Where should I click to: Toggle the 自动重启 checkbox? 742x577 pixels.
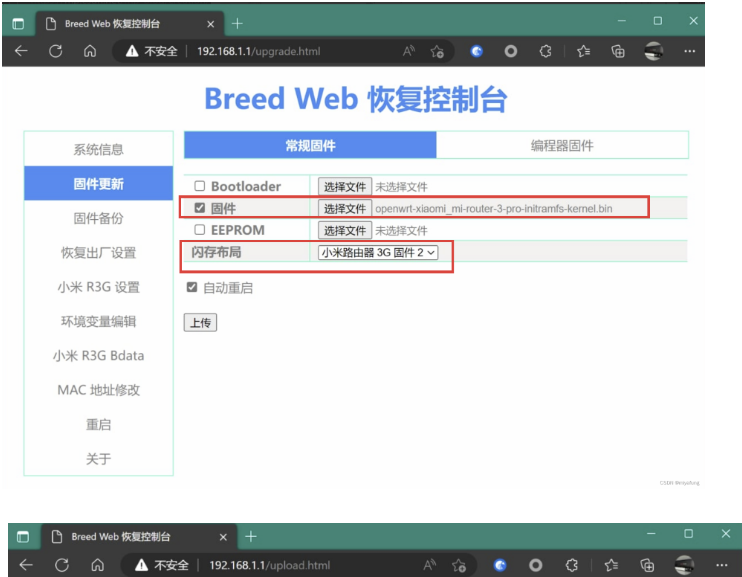[x=192, y=288]
